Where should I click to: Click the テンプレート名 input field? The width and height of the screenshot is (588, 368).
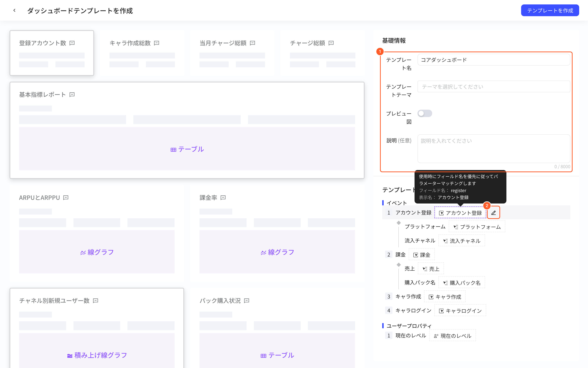(x=494, y=60)
